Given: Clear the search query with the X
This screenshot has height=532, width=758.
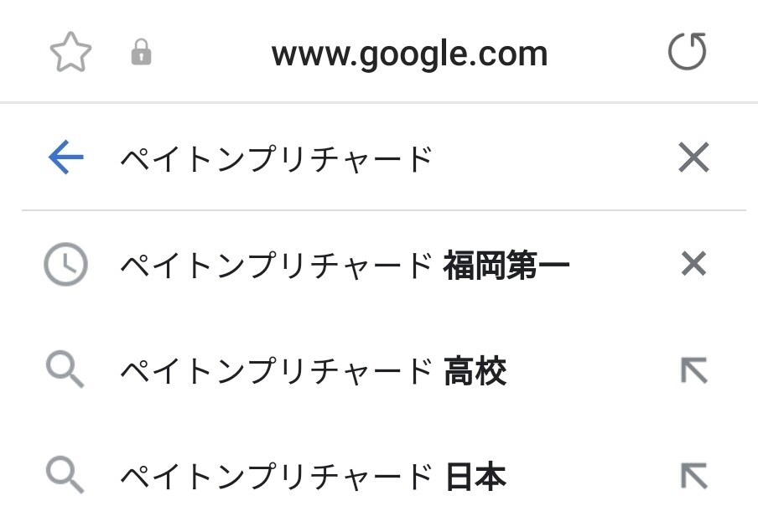Looking at the screenshot, I should pos(693,158).
